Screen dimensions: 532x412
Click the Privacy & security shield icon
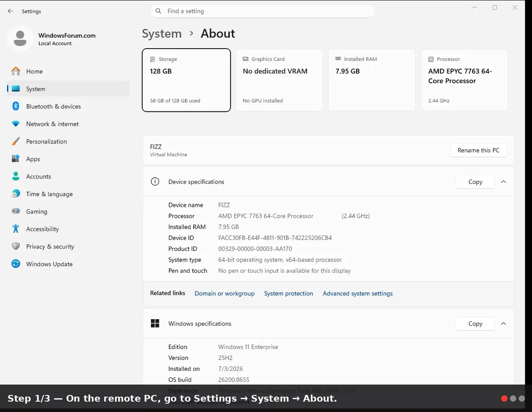(x=16, y=246)
